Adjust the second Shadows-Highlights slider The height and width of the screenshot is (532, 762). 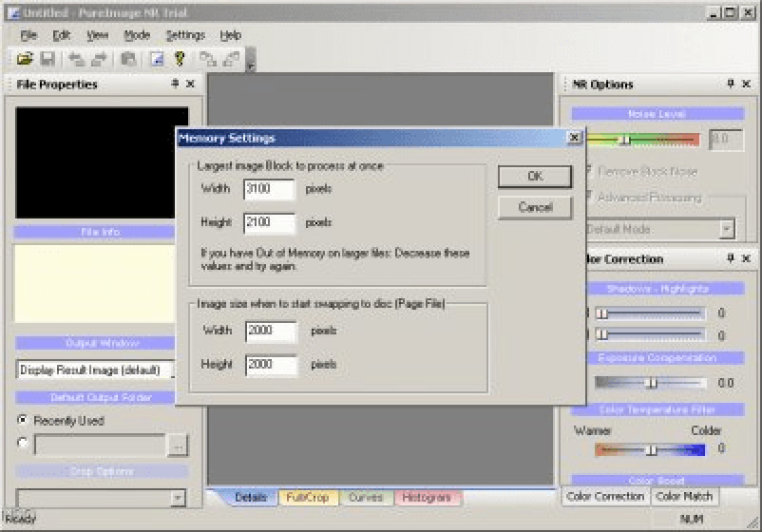(x=601, y=334)
